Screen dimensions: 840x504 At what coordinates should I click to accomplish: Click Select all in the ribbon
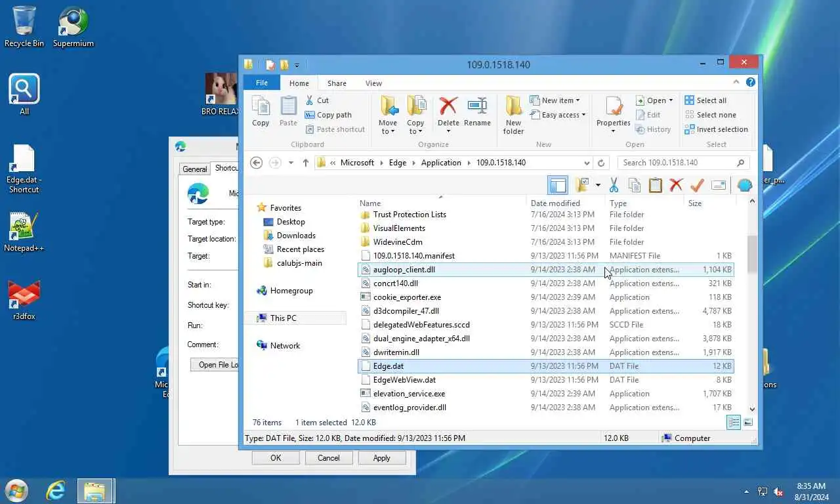pyautogui.click(x=705, y=100)
